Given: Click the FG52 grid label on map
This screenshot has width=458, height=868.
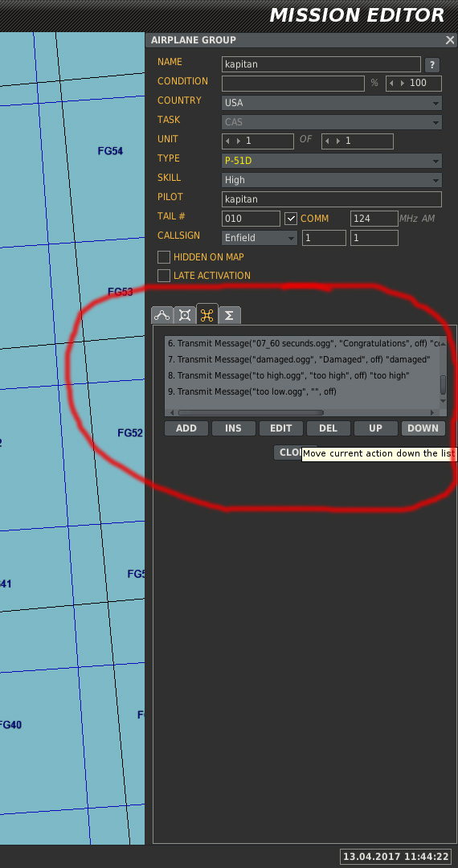Looking at the screenshot, I should click(130, 433).
